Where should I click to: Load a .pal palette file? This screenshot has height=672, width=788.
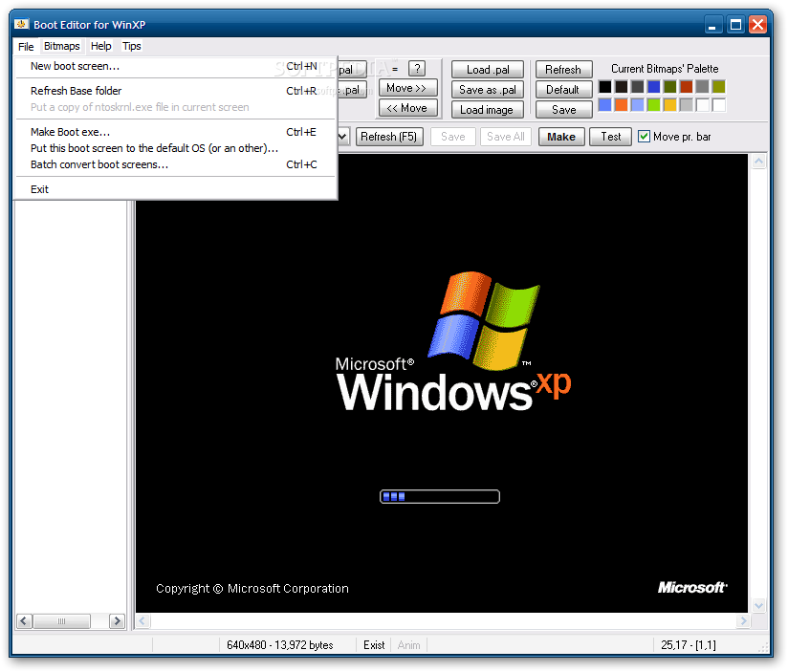click(487, 70)
